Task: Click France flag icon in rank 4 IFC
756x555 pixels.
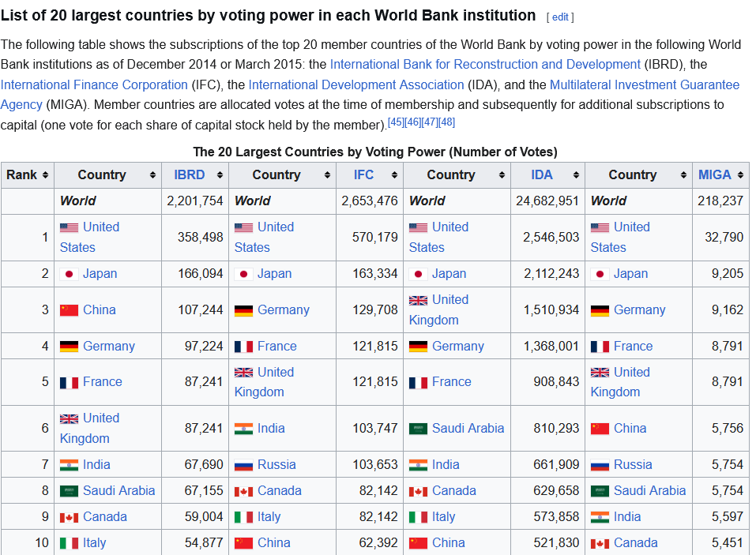Action: tap(243, 347)
